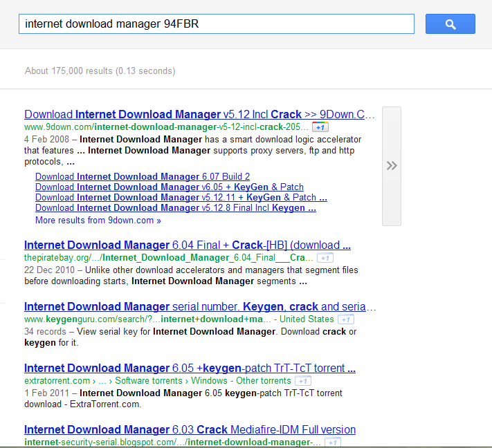Click the +1 button beside extratorrent.com breadcrumb

303,381
